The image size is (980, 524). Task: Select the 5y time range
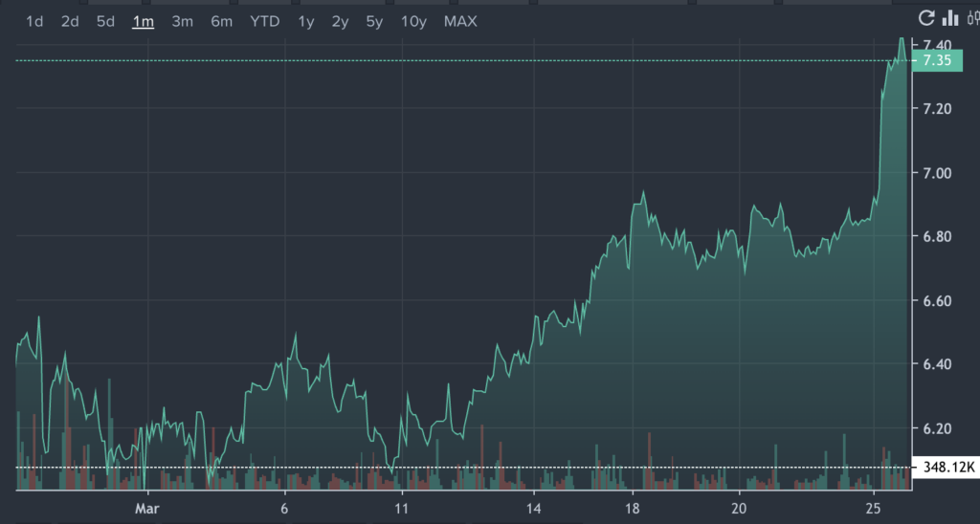374,22
